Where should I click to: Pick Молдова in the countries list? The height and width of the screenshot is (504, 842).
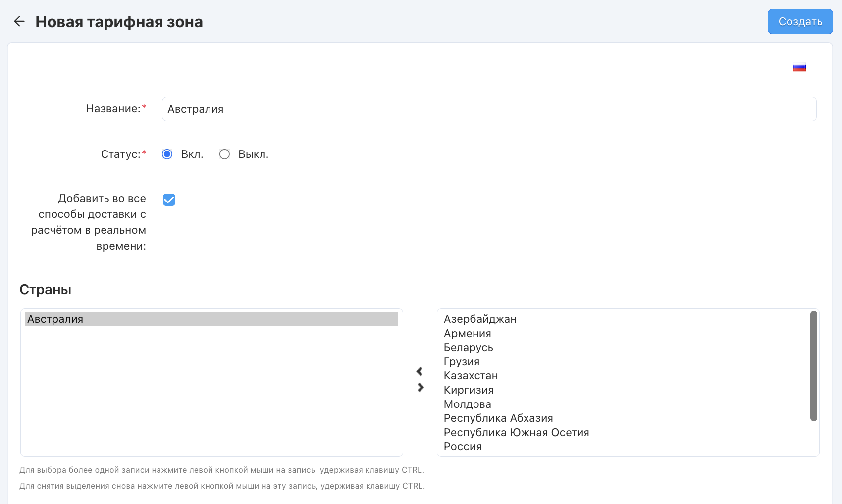coord(467,404)
